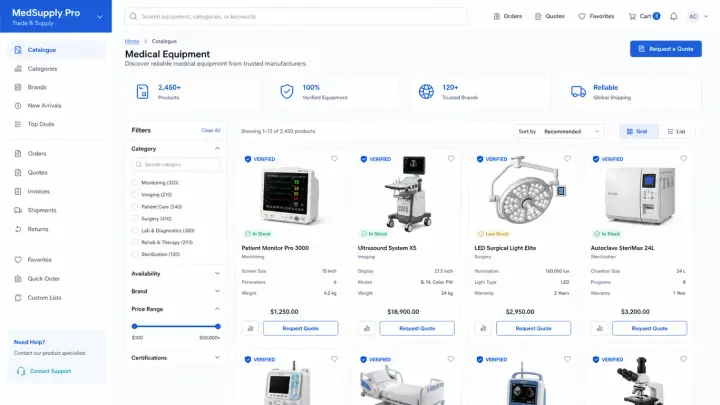Favorite the second-row first product
The image size is (720, 405).
click(x=334, y=359)
